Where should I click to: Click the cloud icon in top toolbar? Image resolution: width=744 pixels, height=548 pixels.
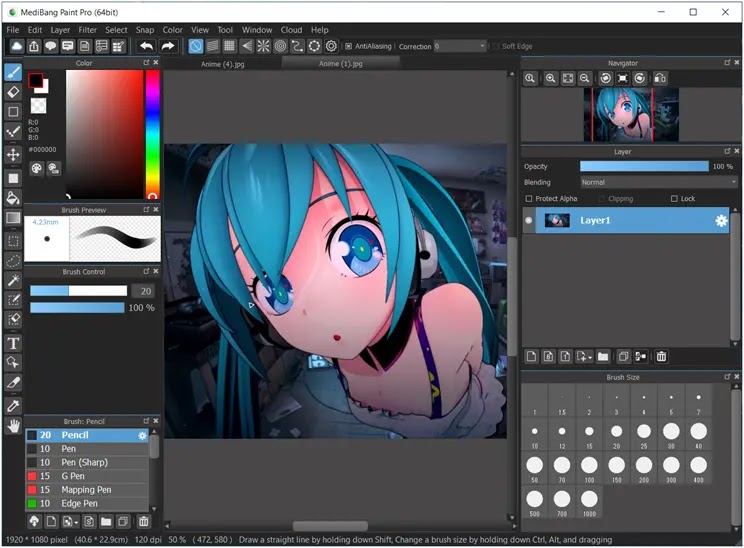(x=17, y=46)
